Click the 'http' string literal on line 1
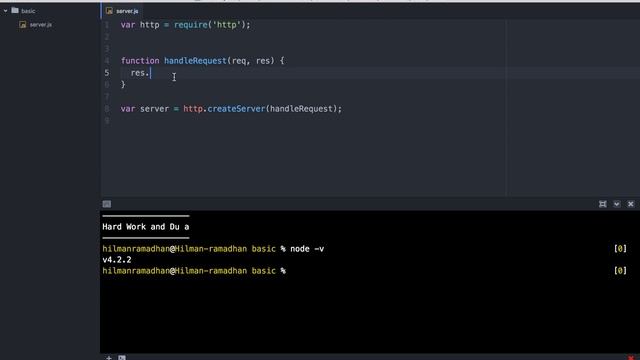 (227, 25)
